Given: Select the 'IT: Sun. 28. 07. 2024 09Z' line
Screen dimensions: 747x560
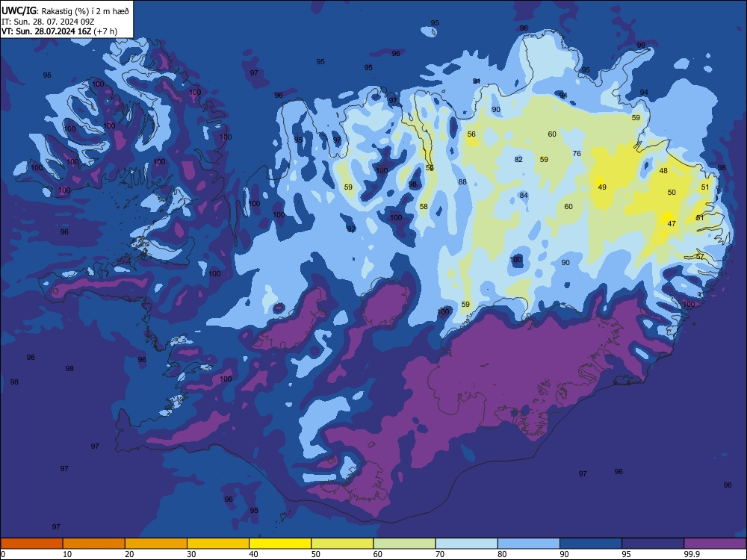Looking at the screenshot, I should (48, 22).
